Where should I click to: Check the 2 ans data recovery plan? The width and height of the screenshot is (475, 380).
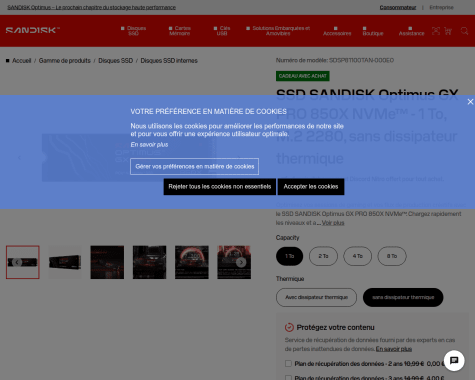pyautogui.click(x=288, y=364)
